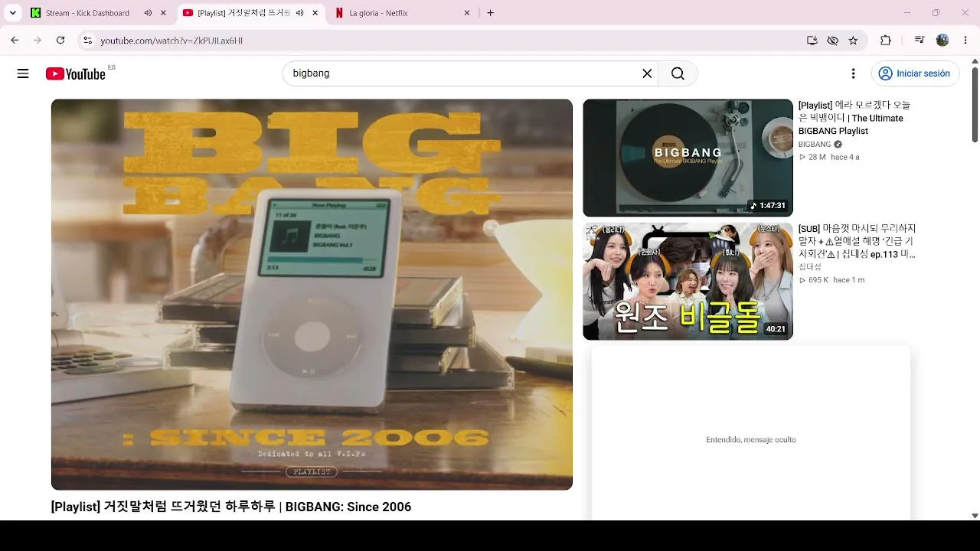Mute the Kick Dashboard tab audio
Image resolution: width=980 pixels, height=551 pixels.
148,13
